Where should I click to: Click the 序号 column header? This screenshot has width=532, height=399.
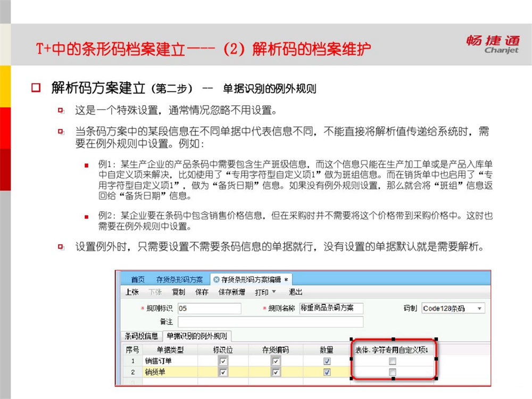click(x=132, y=350)
